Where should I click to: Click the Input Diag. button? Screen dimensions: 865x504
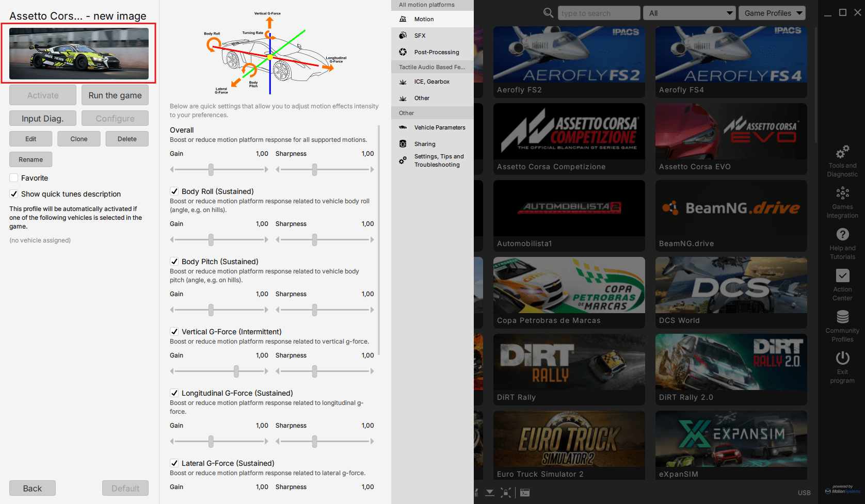pyautogui.click(x=43, y=119)
